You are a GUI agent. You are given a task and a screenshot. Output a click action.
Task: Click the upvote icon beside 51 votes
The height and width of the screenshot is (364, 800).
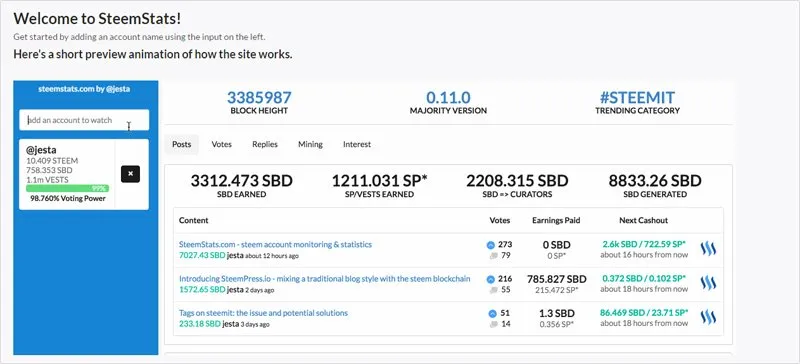[492, 313]
